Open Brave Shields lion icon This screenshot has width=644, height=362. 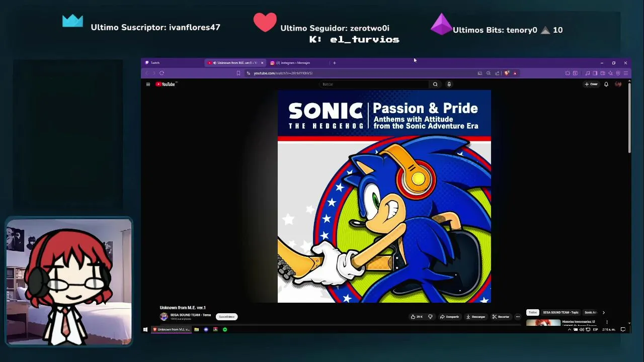(x=507, y=73)
